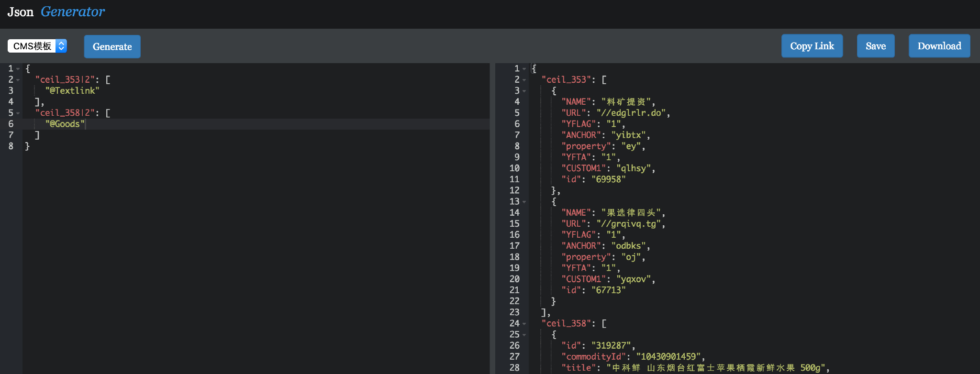
Task: Click line number 23 in right output gutter
Action: point(514,312)
